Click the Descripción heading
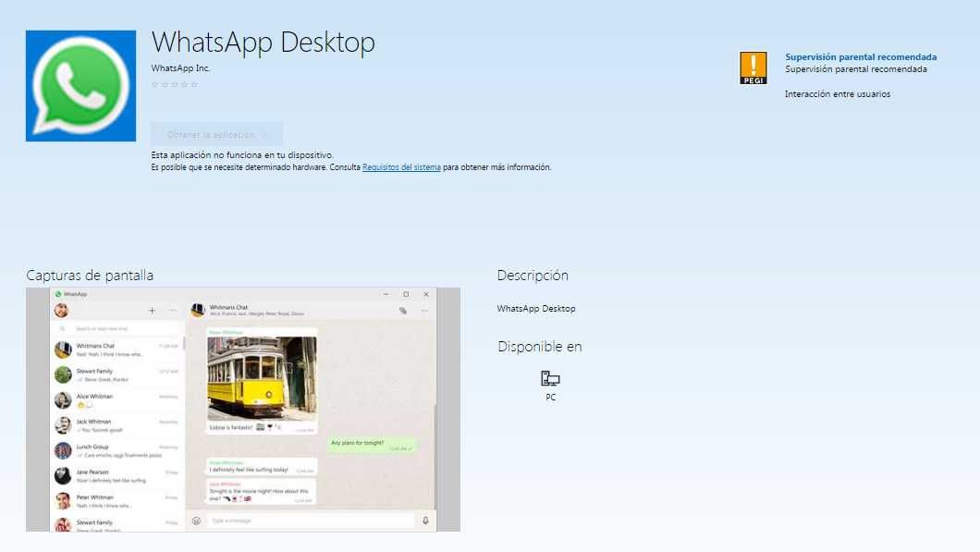This screenshot has height=552, width=980. coord(533,275)
